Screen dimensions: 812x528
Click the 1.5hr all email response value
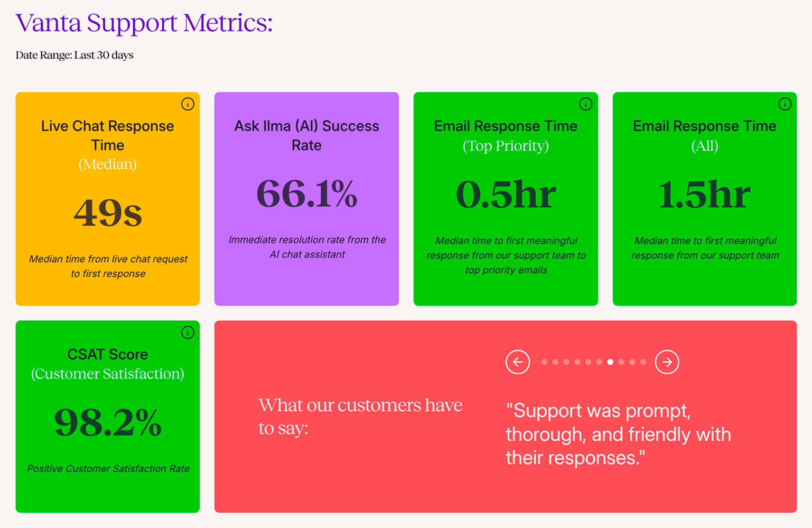tap(705, 194)
